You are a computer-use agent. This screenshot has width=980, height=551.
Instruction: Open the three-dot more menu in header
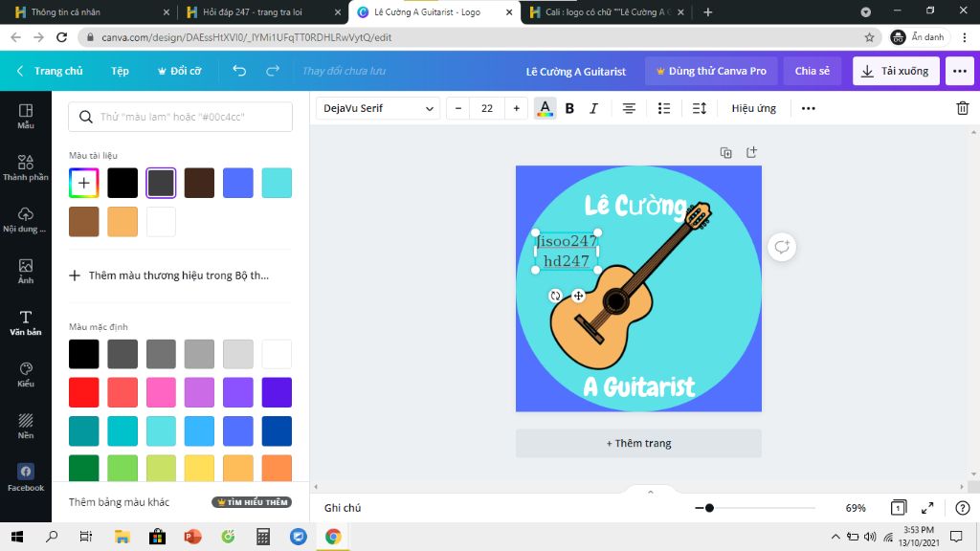pyautogui.click(x=960, y=71)
